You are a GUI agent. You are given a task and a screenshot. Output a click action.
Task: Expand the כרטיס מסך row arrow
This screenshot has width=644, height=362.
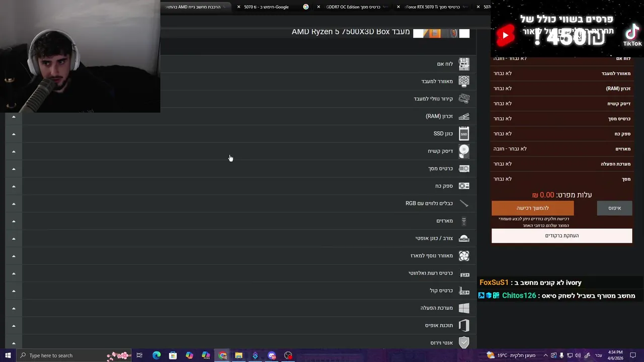pos(14,169)
